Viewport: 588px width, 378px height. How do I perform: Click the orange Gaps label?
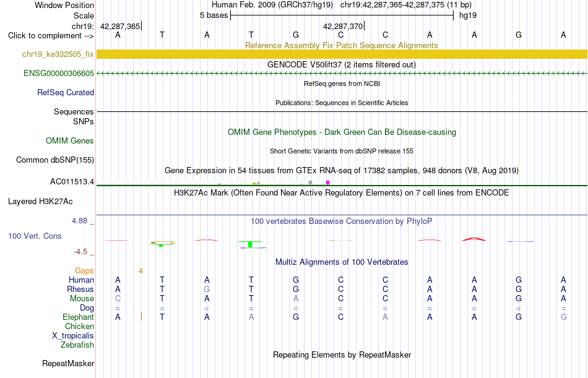tap(84, 270)
